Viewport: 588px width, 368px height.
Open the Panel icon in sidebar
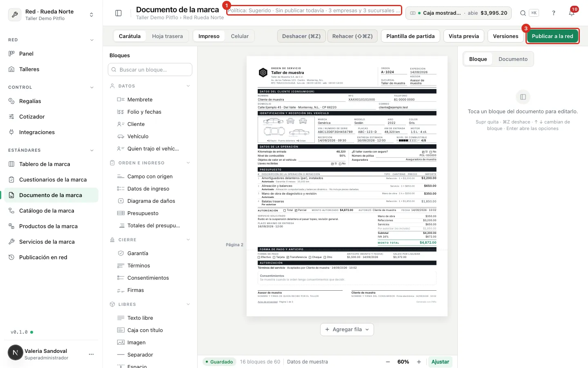pyautogui.click(x=11, y=54)
